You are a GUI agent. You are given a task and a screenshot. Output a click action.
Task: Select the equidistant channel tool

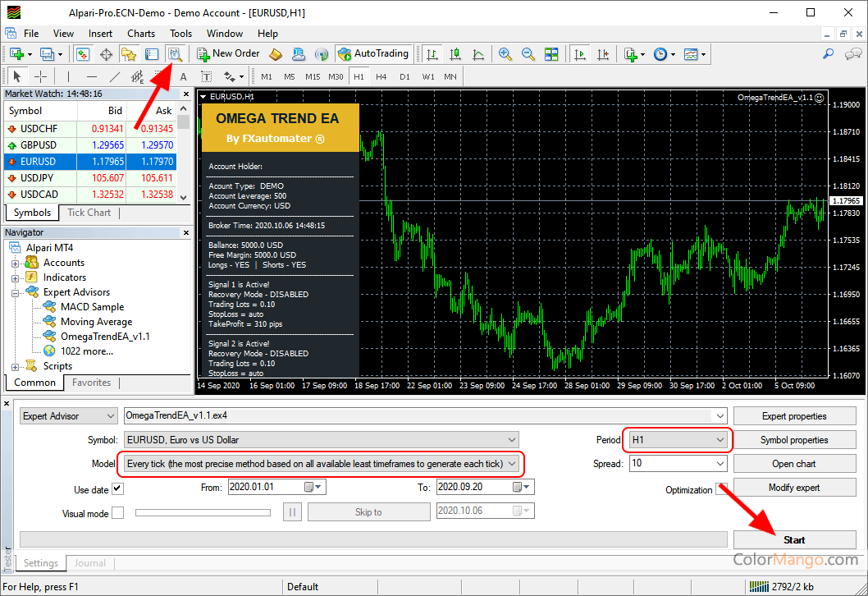click(x=137, y=76)
